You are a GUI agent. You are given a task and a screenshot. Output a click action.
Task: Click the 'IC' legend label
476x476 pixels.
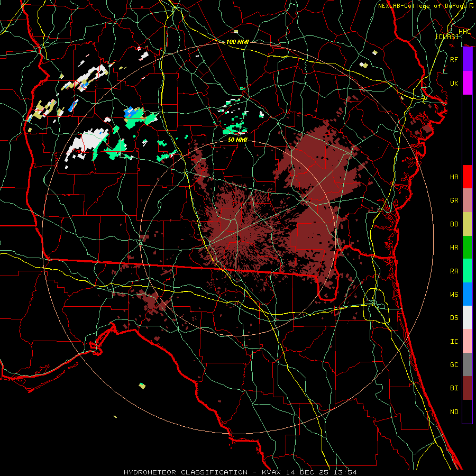(454, 342)
